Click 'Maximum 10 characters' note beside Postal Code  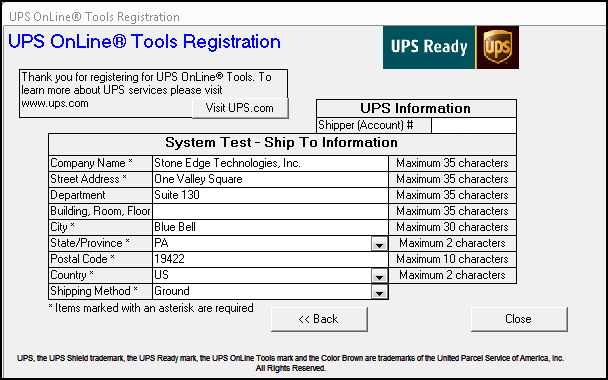click(x=452, y=259)
